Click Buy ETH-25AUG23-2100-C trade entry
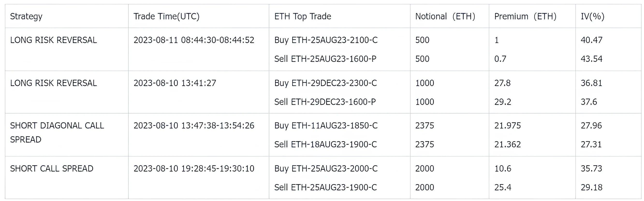 tap(326, 40)
